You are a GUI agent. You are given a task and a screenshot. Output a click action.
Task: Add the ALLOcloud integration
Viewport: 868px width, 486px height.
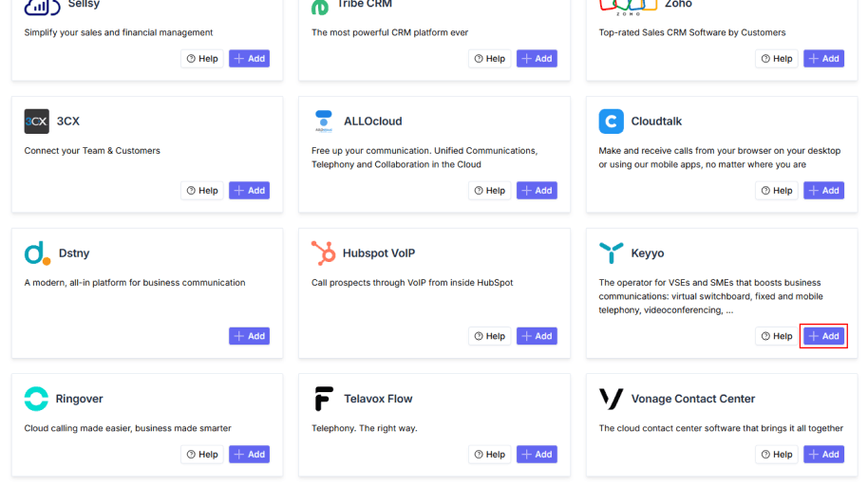537,191
